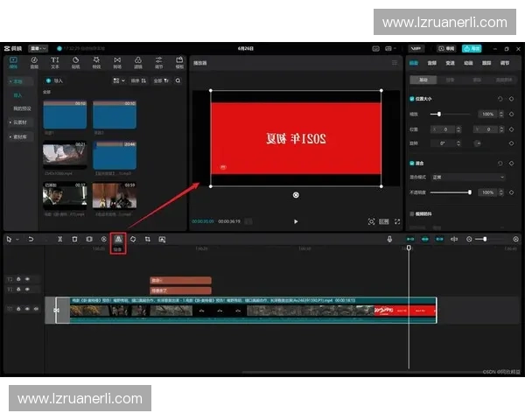Viewport: 525px width, 420px height.
Task: Click the opacity slider handle
Action: [x=470, y=192]
